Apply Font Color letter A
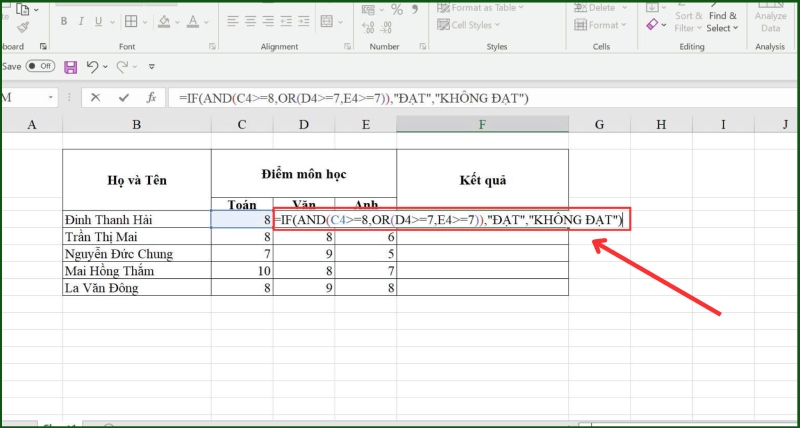 click(193, 21)
